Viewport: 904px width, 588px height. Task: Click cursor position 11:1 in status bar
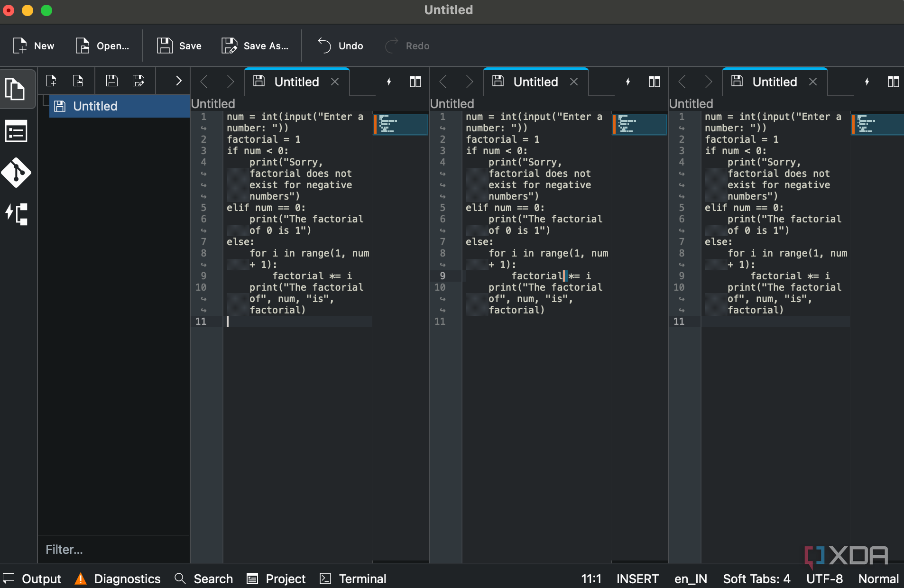tap(591, 579)
